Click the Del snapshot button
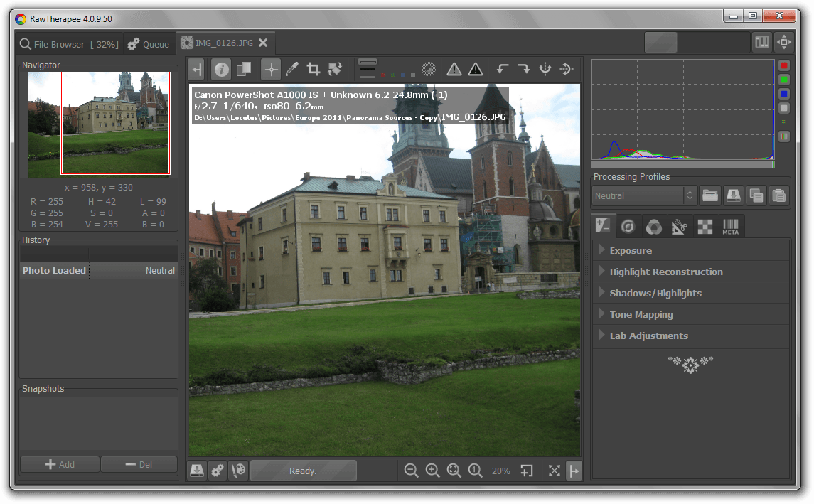 139,464
